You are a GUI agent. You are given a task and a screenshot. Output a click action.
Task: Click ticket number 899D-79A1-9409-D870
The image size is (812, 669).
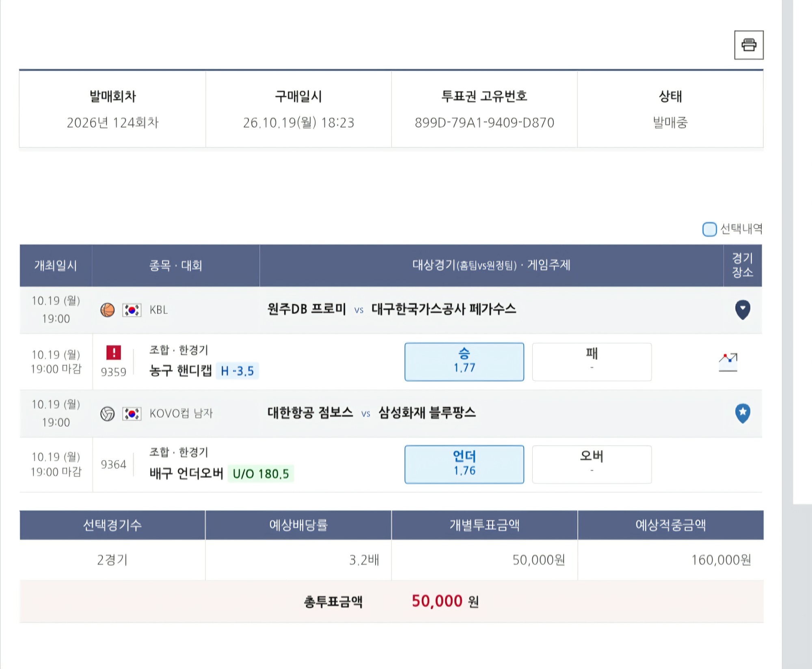tap(484, 123)
